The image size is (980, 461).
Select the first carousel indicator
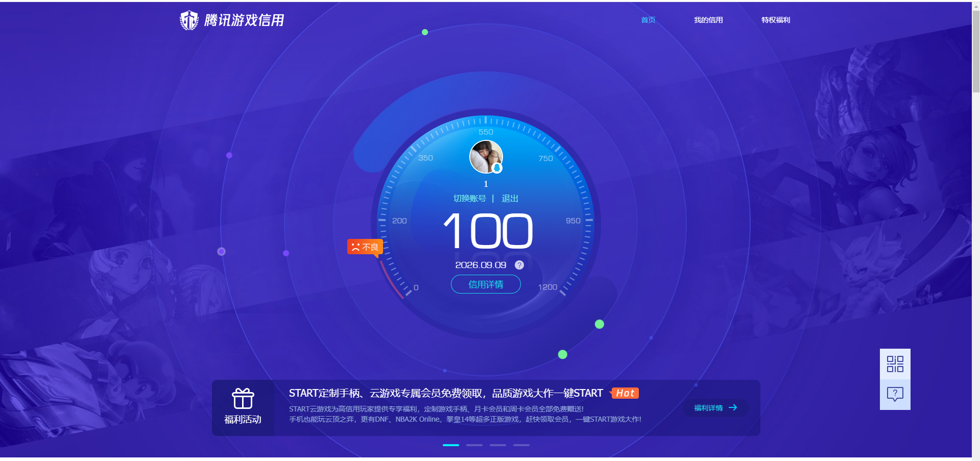point(451,445)
